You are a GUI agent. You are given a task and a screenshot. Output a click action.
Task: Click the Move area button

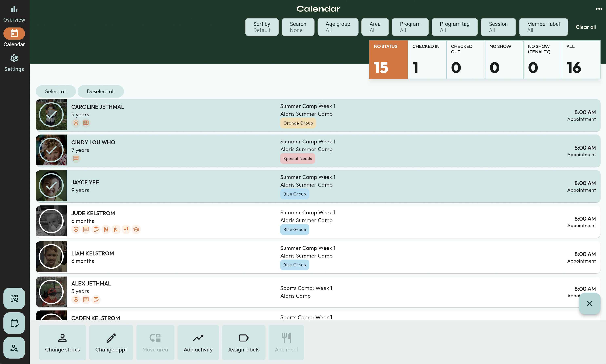155,342
